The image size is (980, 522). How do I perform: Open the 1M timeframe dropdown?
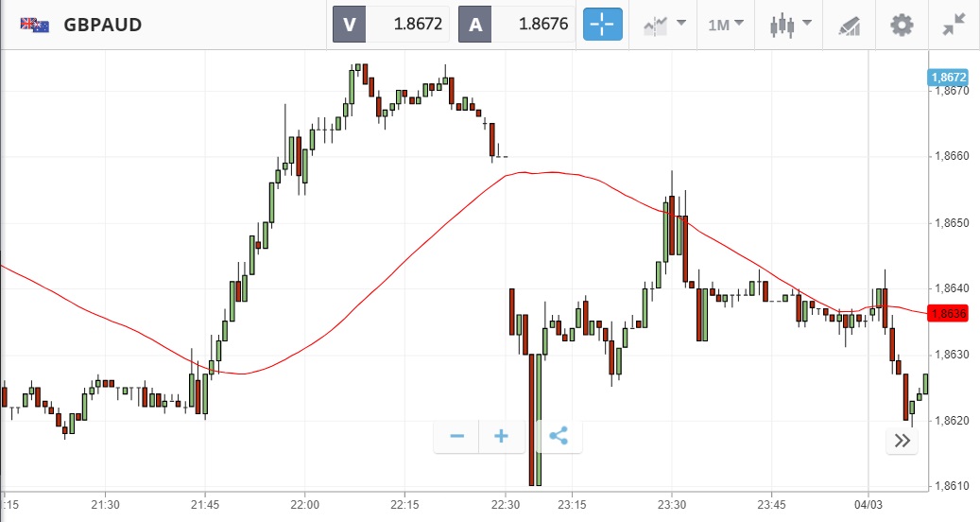(725, 25)
